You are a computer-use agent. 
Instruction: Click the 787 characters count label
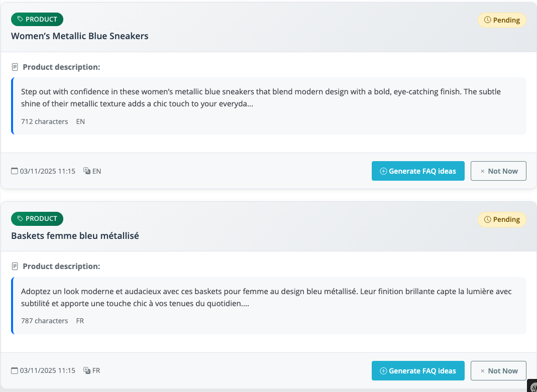(x=44, y=321)
